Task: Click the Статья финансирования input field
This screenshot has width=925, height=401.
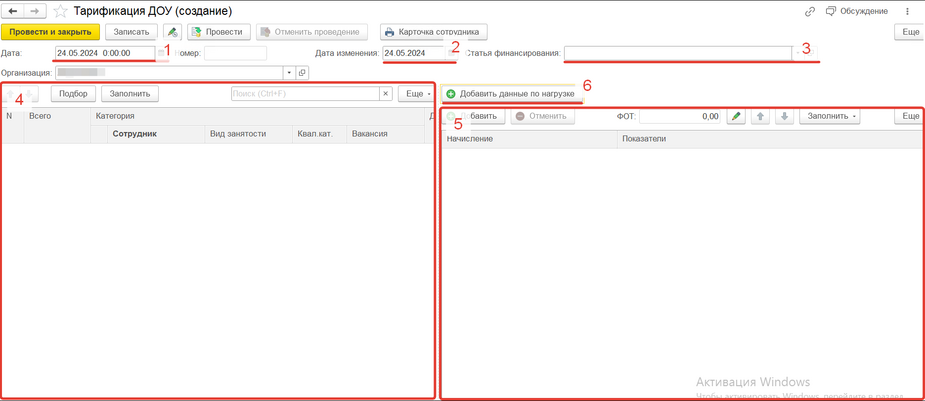Action: point(680,53)
